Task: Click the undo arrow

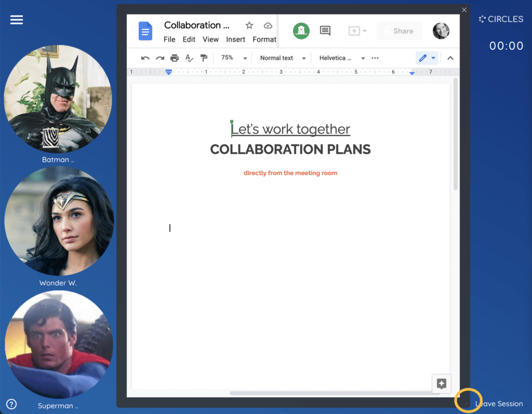Action: (x=145, y=58)
